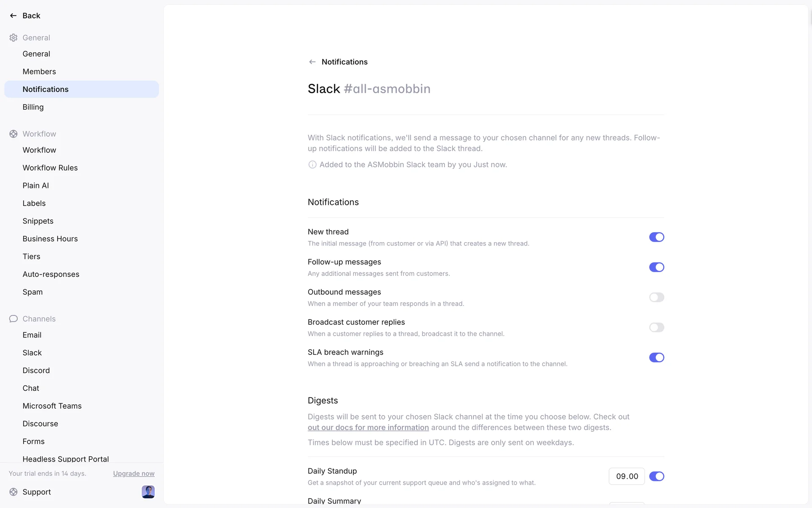Enable the Outbound messages toggle
The image size is (812, 508).
click(656, 297)
